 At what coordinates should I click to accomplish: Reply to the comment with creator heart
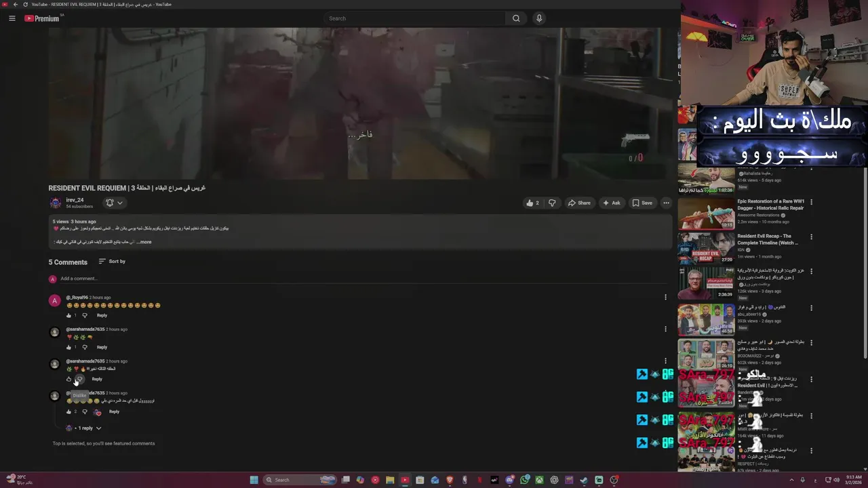point(114,411)
